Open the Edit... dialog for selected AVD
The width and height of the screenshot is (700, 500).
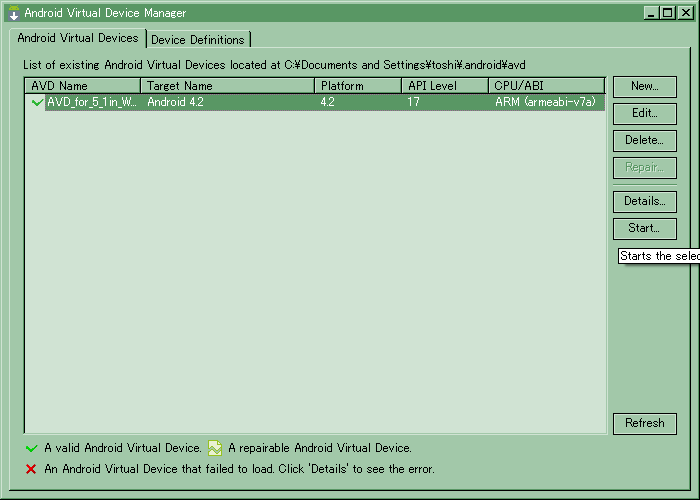(x=645, y=113)
